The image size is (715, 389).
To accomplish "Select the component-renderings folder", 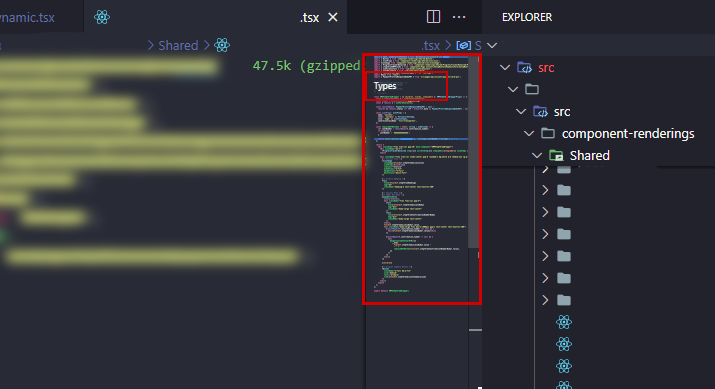I will tap(628, 134).
